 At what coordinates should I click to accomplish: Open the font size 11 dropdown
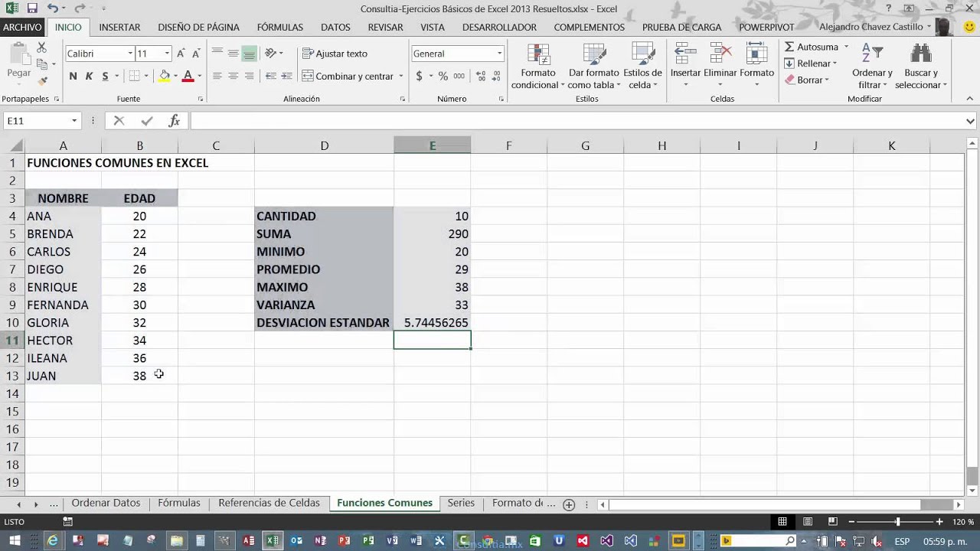[x=166, y=54]
